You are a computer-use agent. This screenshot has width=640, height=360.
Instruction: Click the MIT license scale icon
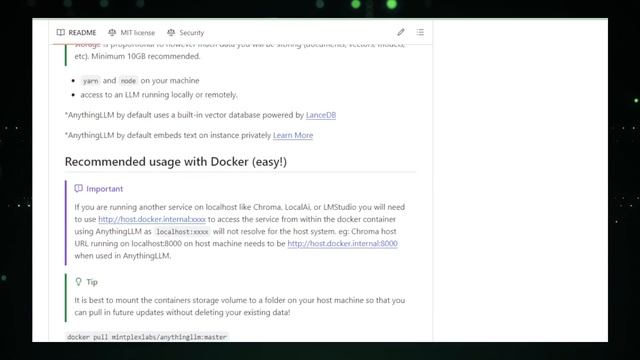point(112,33)
